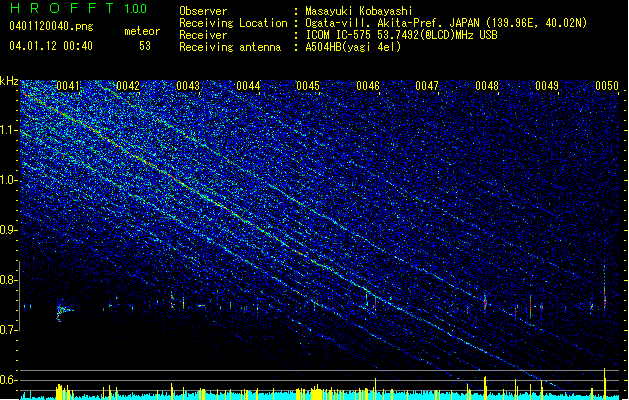Click the red-green echo streak below 0048
Image resolution: width=629 pixels, height=400 pixels.
pyautogui.click(x=485, y=303)
